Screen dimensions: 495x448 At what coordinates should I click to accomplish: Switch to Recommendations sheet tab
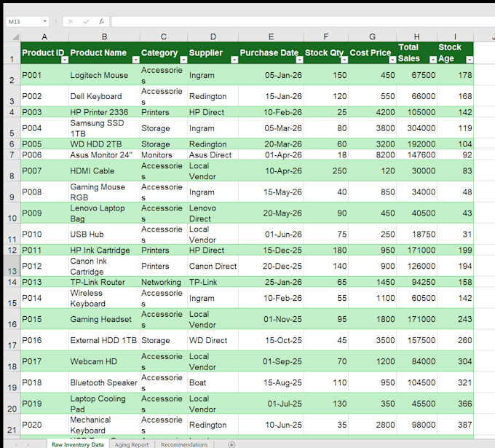point(184,444)
